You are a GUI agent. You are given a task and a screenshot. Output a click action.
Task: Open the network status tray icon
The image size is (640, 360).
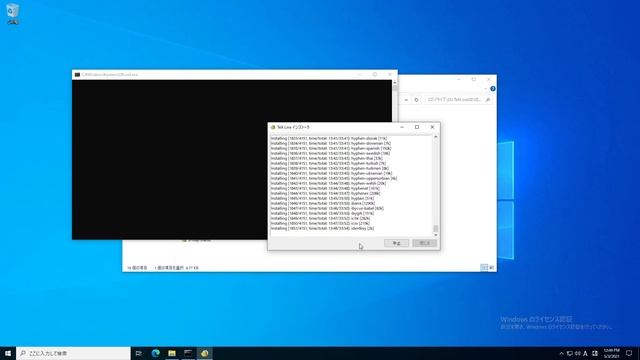pos(569,353)
